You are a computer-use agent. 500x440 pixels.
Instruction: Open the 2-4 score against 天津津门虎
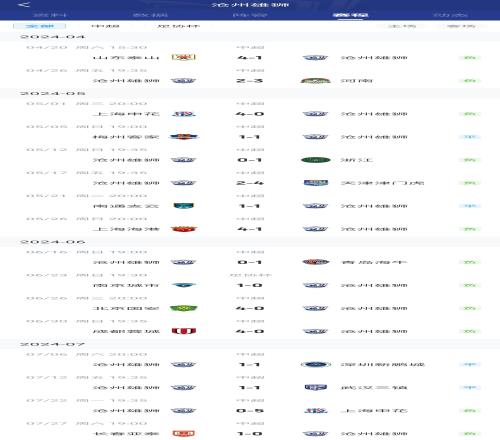[x=250, y=183]
